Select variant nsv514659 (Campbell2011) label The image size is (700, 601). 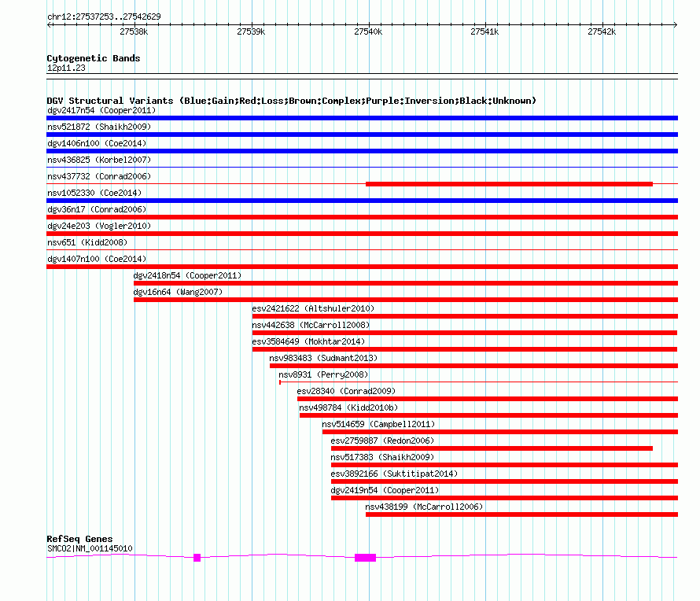point(378,424)
